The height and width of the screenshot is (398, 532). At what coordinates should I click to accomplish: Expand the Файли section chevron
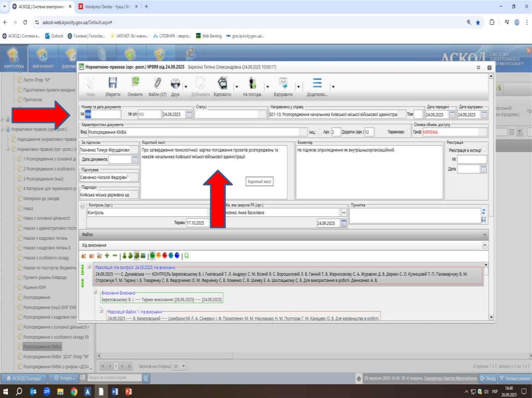pyautogui.click(x=485, y=235)
